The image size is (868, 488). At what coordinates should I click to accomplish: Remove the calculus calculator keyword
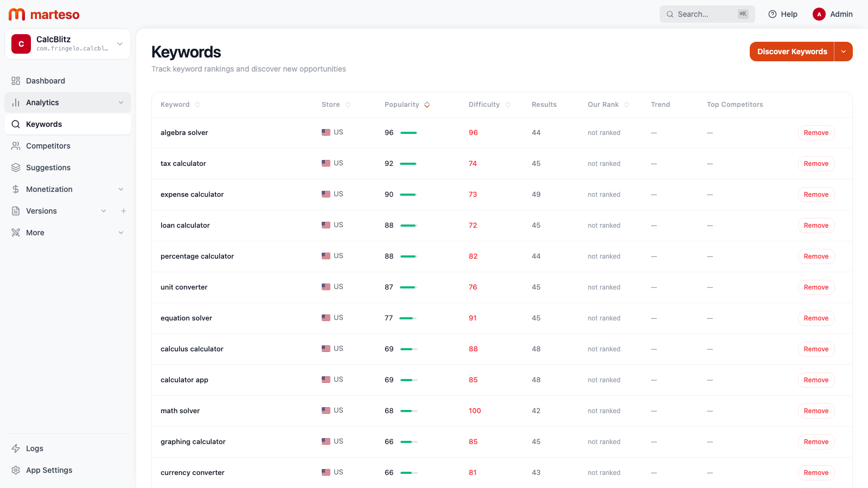coord(816,349)
